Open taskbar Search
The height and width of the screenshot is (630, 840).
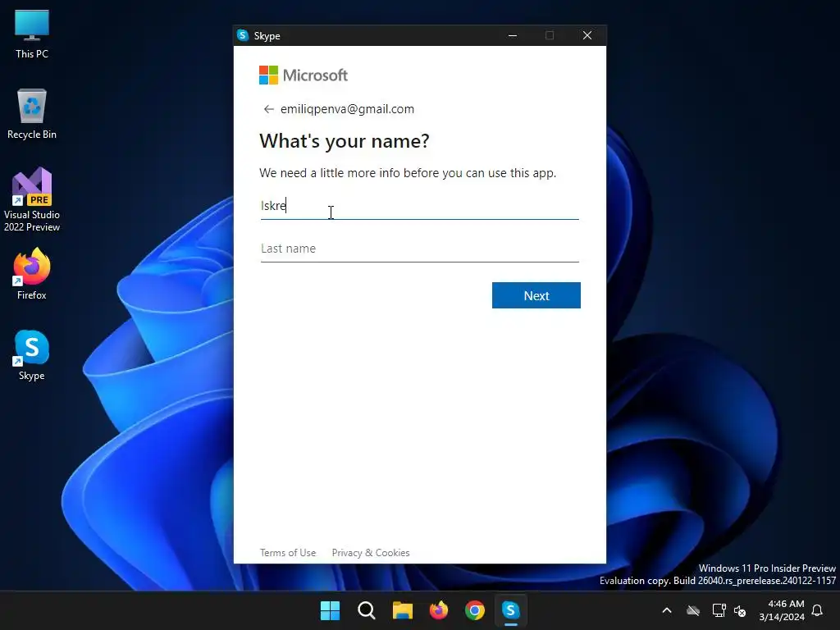click(367, 610)
